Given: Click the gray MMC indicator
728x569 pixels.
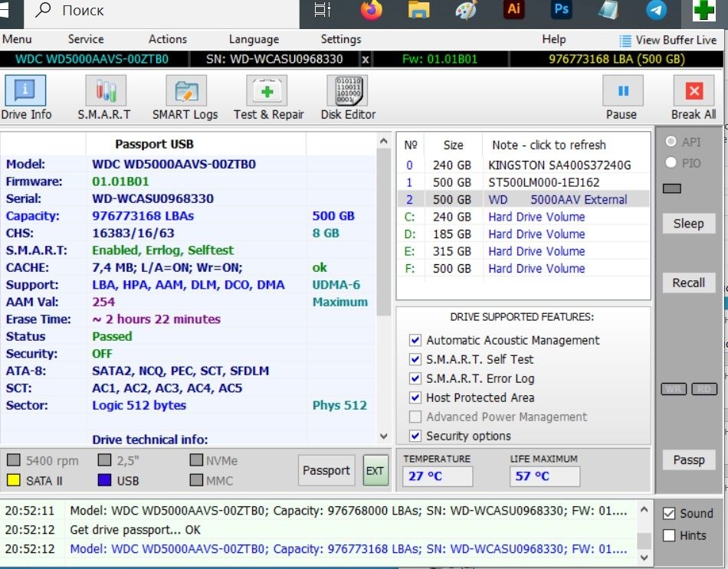Looking at the screenshot, I should click(196, 480).
